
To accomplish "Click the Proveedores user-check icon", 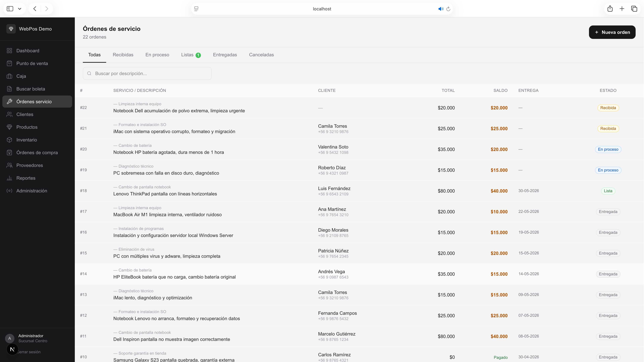I will 10,165.
